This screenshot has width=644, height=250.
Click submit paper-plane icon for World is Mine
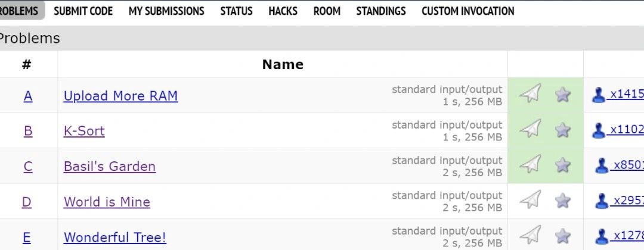click(530, 199)
